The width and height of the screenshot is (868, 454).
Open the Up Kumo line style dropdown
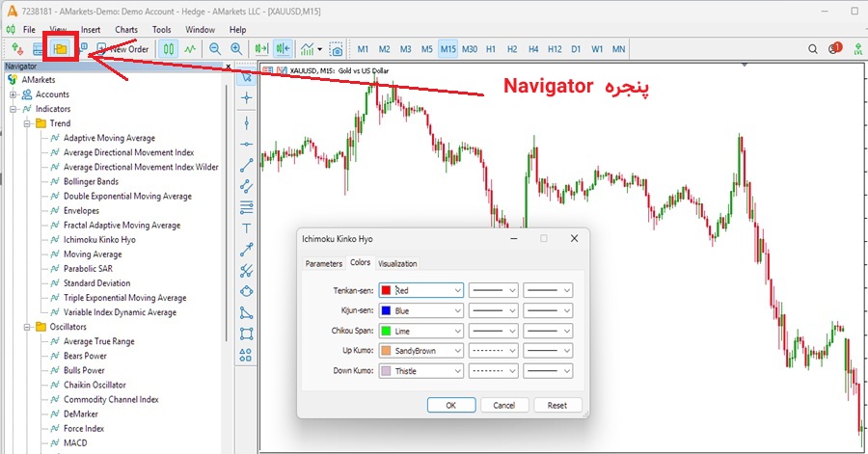[493, 351]
